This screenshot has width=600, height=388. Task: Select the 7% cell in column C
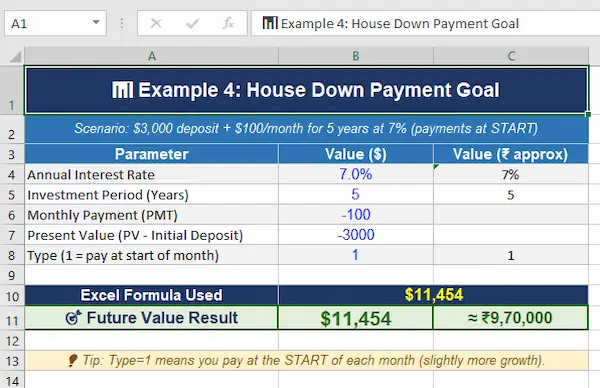(511, 174)
